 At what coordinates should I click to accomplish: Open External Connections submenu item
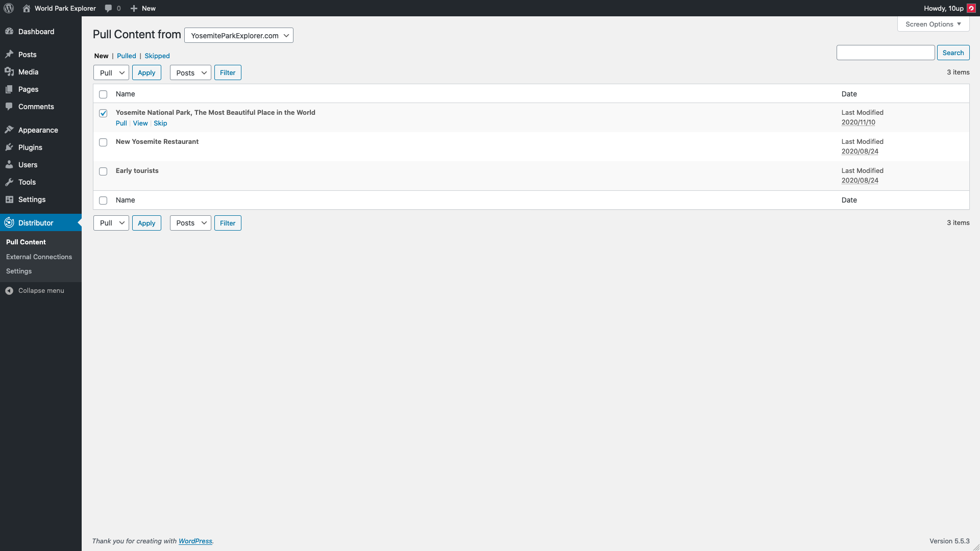coord(39,257)
